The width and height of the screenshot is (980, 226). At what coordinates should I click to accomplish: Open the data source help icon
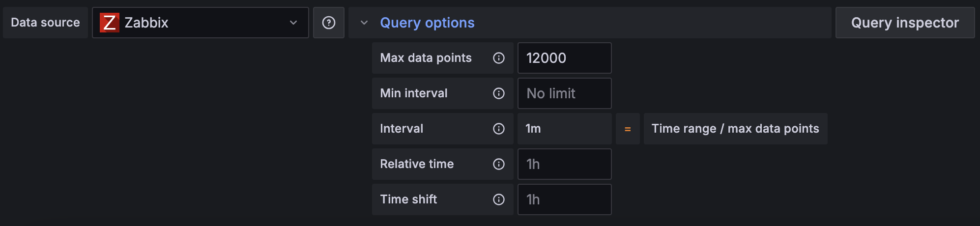click(x=329, y=23)
